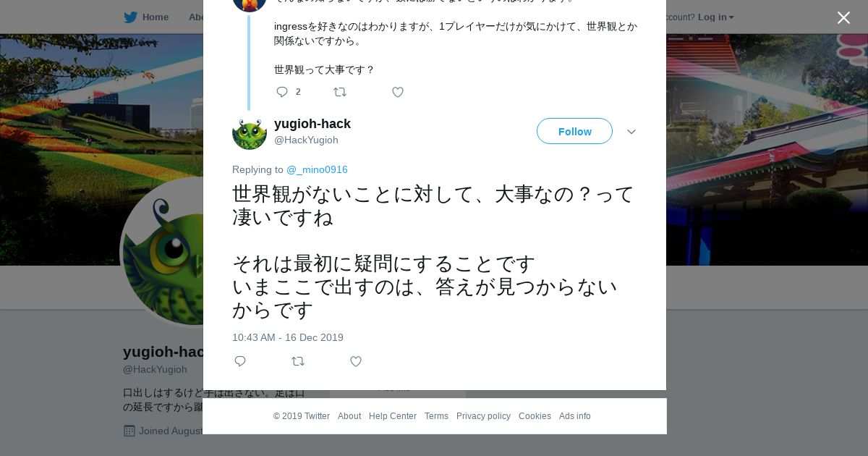868x456 pixels.
Task: Retweet yugioh-hack's tweet
Action: point(298,361)
